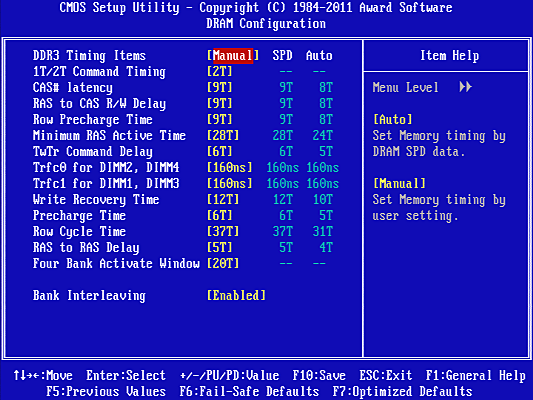Click the [Auto] help heading
The image size is (533, 400).
(x=393, y=120)
